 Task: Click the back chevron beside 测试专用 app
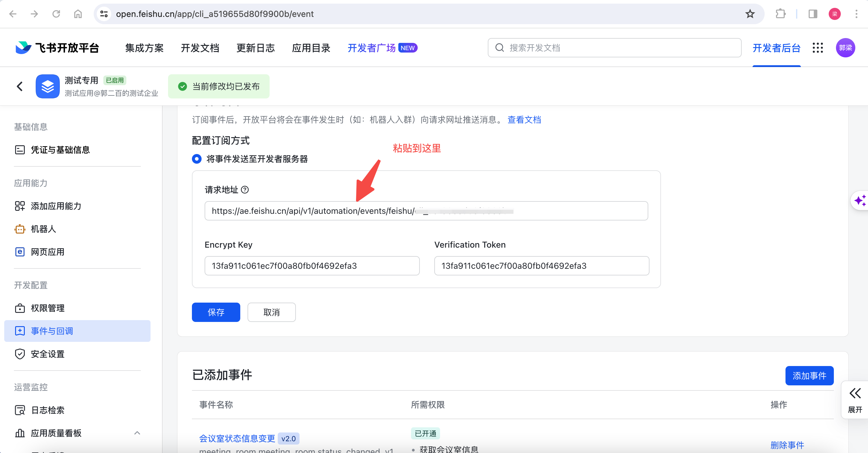pyautogui.click(x=20, y=86)
